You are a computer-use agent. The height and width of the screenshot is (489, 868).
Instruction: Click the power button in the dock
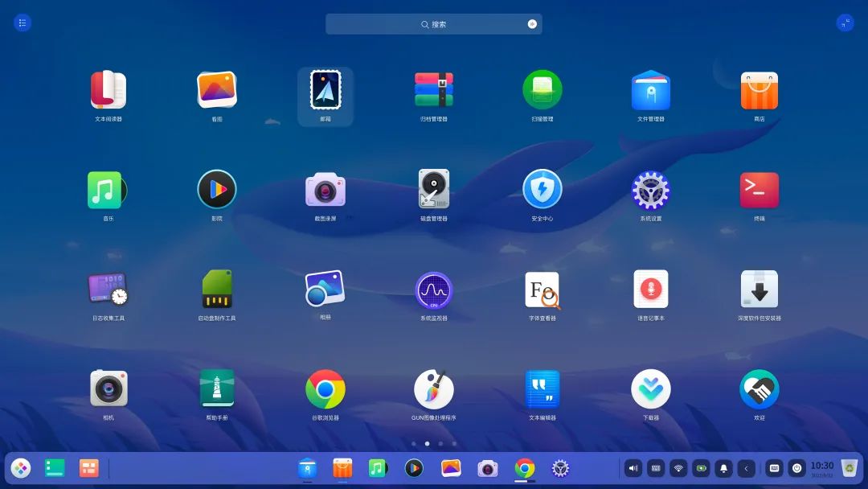coord(797,469)
